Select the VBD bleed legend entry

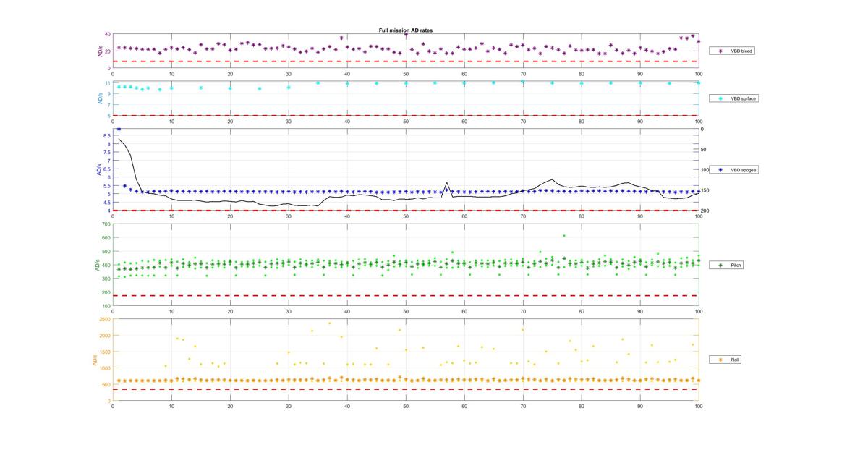tap(733, 51)
